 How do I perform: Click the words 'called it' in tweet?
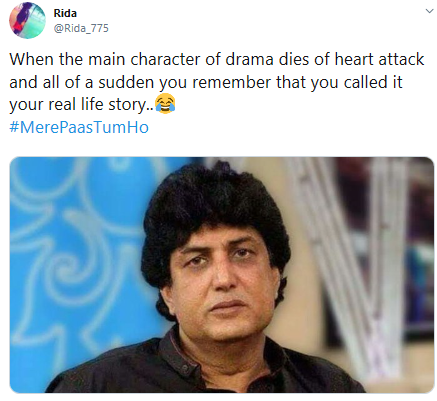tap(373, 82)
